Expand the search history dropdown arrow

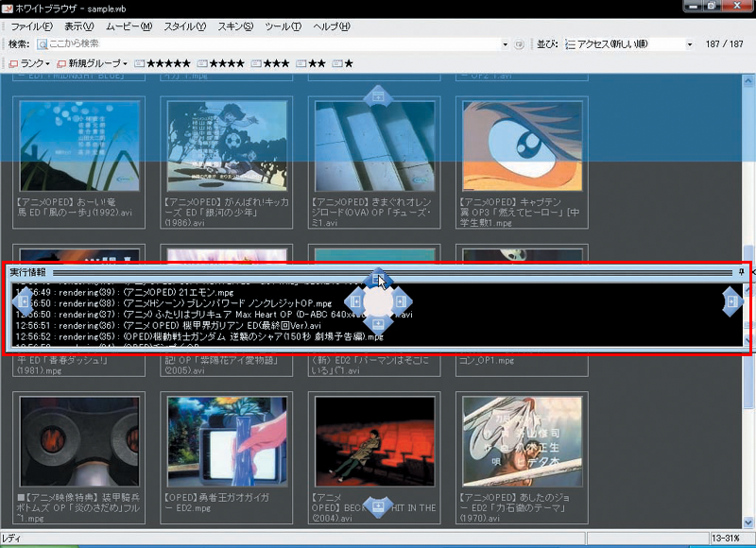[505, 44]
